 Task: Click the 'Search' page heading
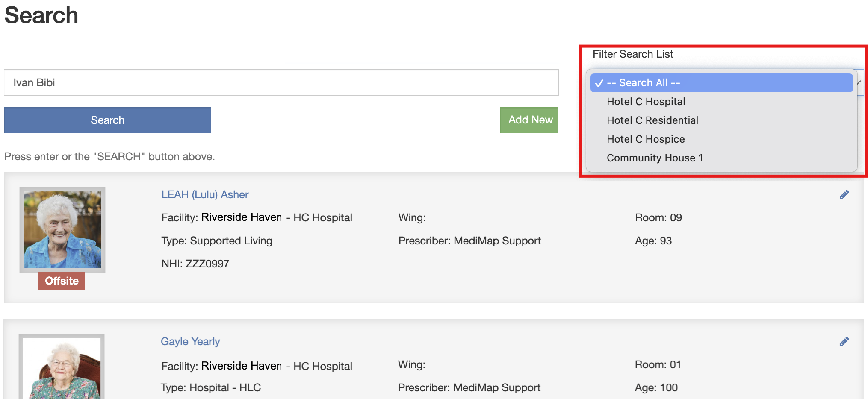[41, 15]
